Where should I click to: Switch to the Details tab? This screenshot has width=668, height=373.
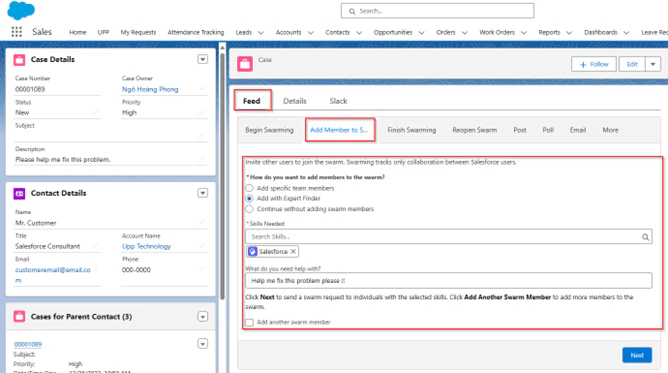pos(295,101)
